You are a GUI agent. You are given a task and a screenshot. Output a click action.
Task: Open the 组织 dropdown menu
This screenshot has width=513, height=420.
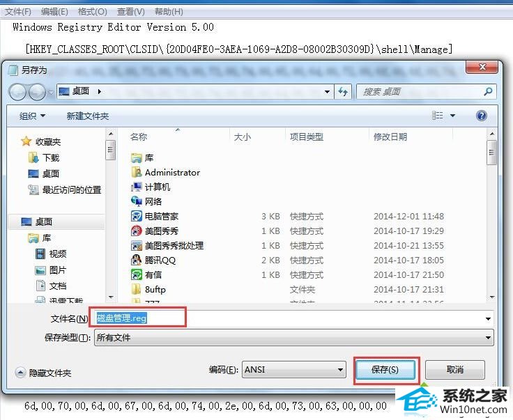coord(32,116)
